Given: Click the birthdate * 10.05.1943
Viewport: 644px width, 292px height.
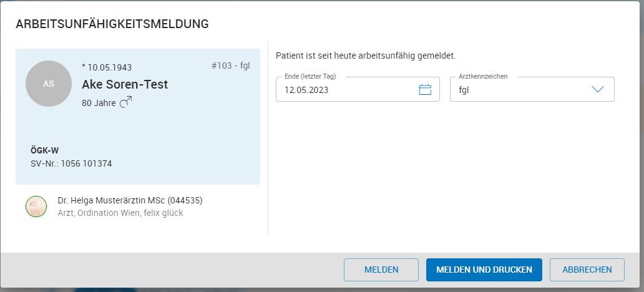Looking at the screenshot, I should click(107, 67).
